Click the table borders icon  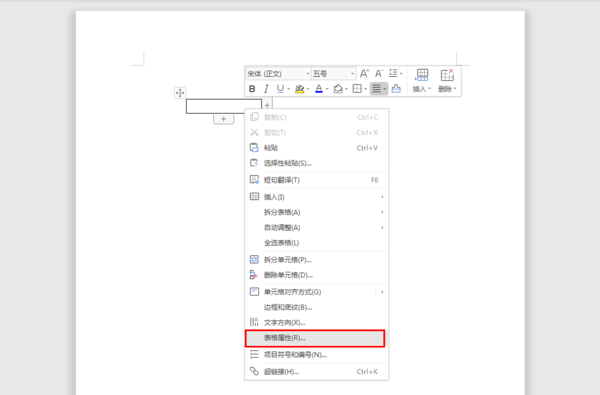[357, 89]
